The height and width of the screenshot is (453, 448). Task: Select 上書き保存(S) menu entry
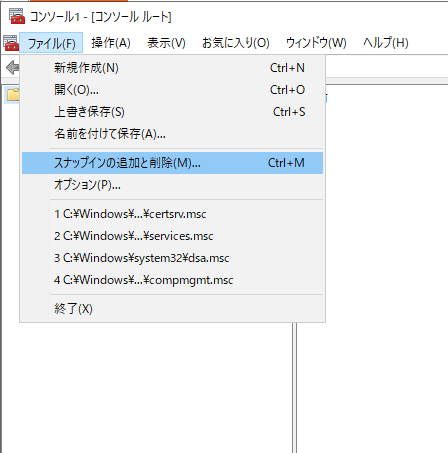point(172,112)
